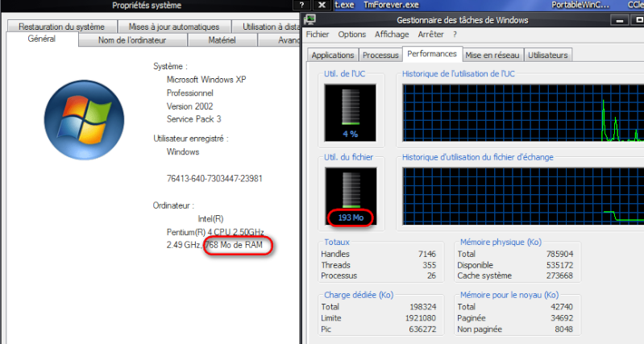Click the '768 Mo de RAM' text
The image size is (644, 344).
234,245
